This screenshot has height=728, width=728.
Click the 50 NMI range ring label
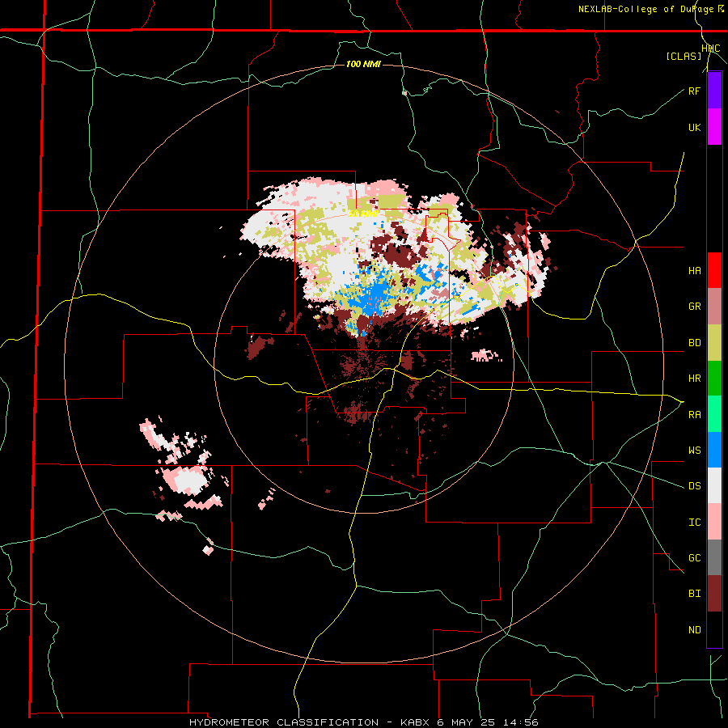363,214
